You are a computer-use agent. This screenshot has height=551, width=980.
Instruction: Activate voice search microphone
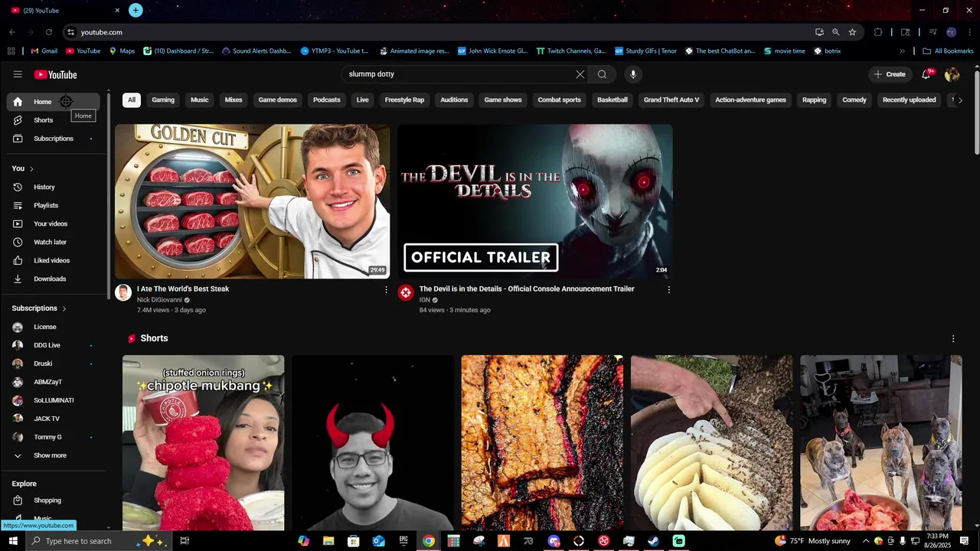[633, 74]
